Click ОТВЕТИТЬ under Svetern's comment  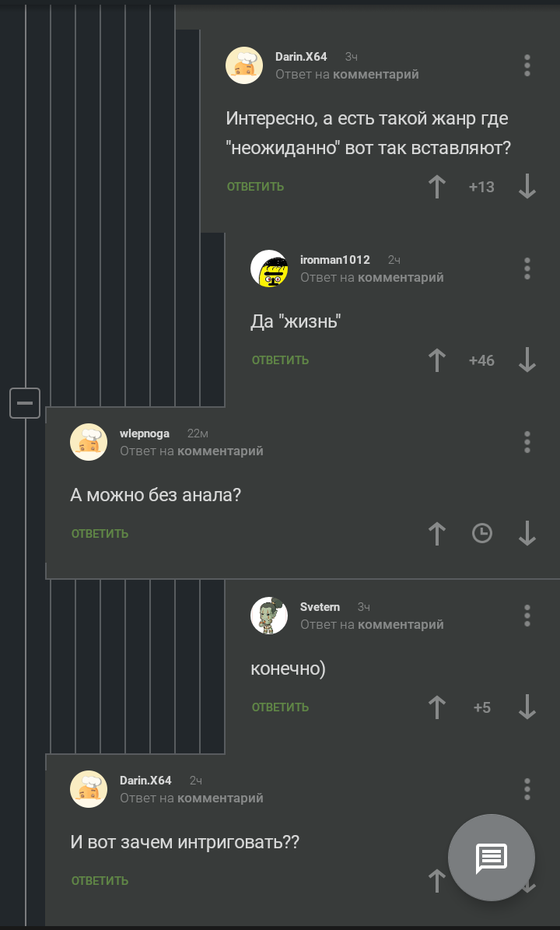pyautogui.click(x=280, y=707)
